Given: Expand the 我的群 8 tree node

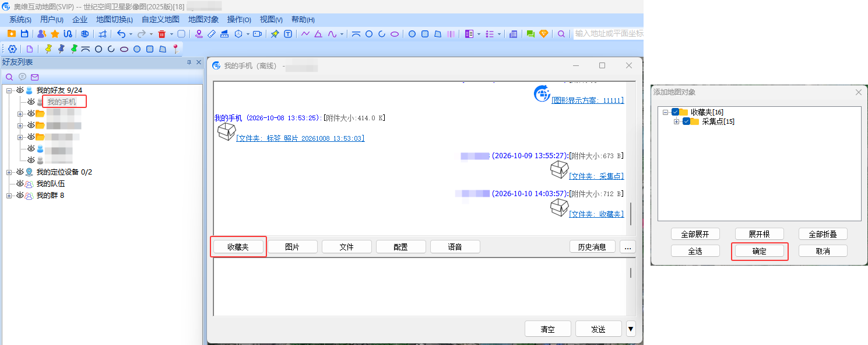Looking at the screenshot, I should click(x=9, y=196).
